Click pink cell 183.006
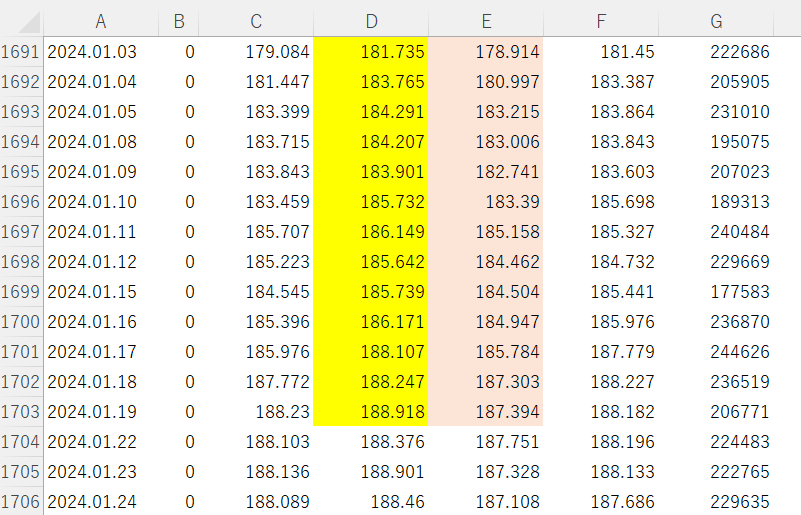 [x=486, y=142]
